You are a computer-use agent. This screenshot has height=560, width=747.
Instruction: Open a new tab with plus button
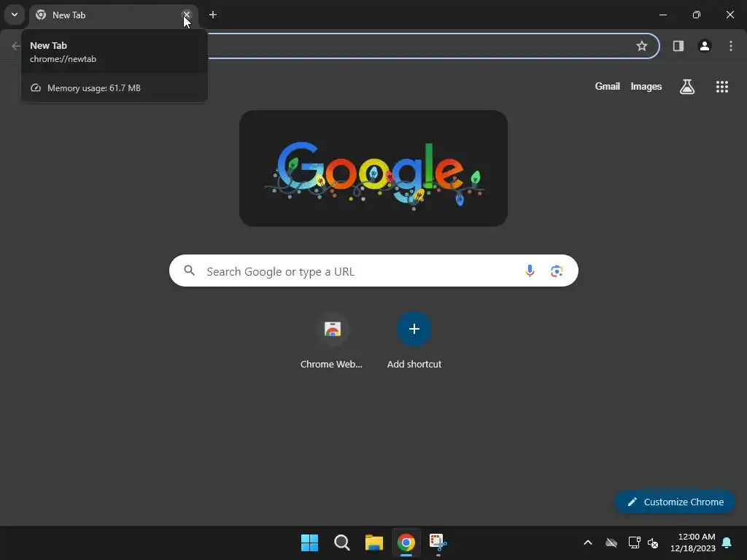[x=213, y=15]
